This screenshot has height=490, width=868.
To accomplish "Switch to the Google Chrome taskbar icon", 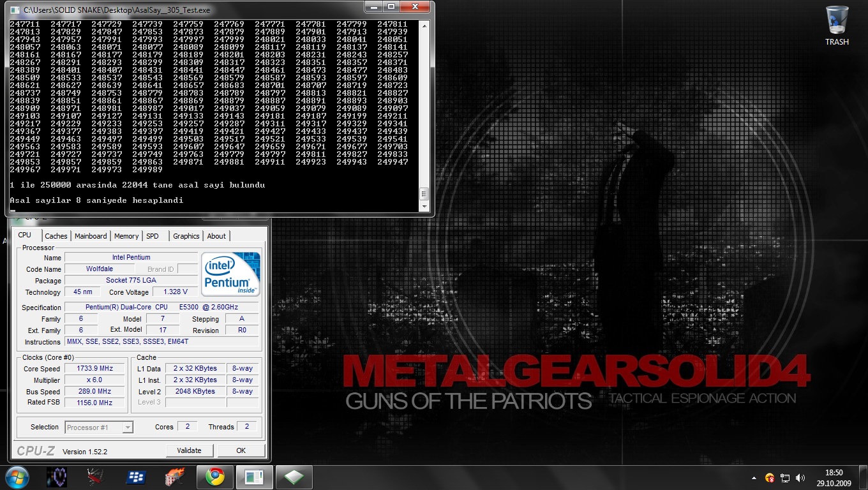I will [214, 477].
